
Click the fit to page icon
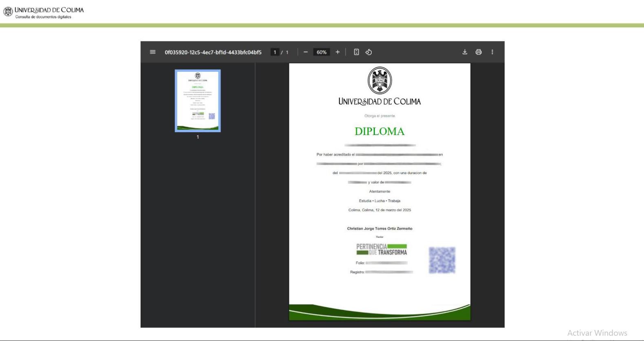click(x=356, y=52)
